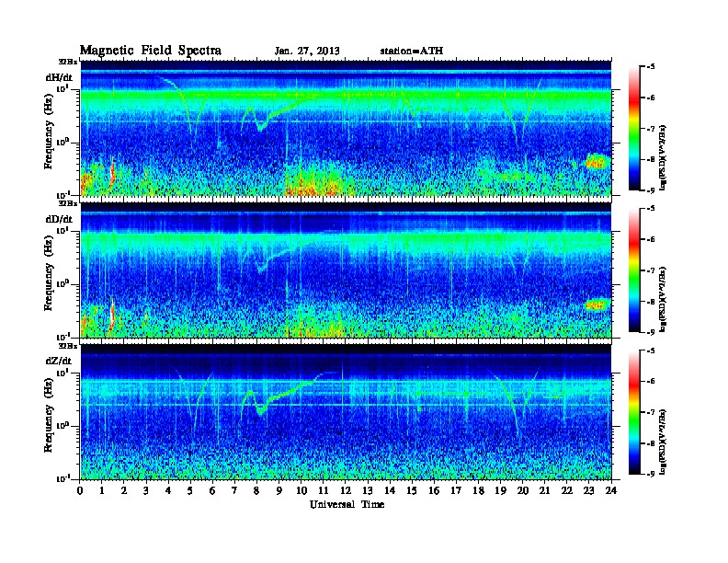728x563 pixels.
Task: Click the "32Hz" label atop the dZ/dt panel
Action: pyautogui.click(x=68, y=346)
